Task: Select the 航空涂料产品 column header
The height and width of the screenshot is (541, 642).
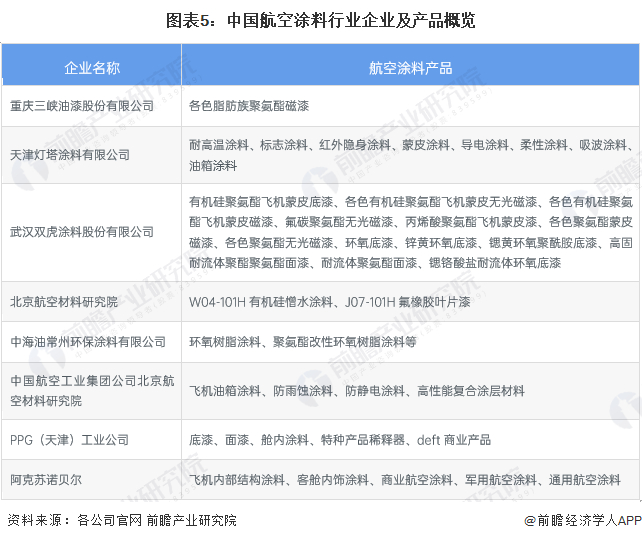Action: 410,65
